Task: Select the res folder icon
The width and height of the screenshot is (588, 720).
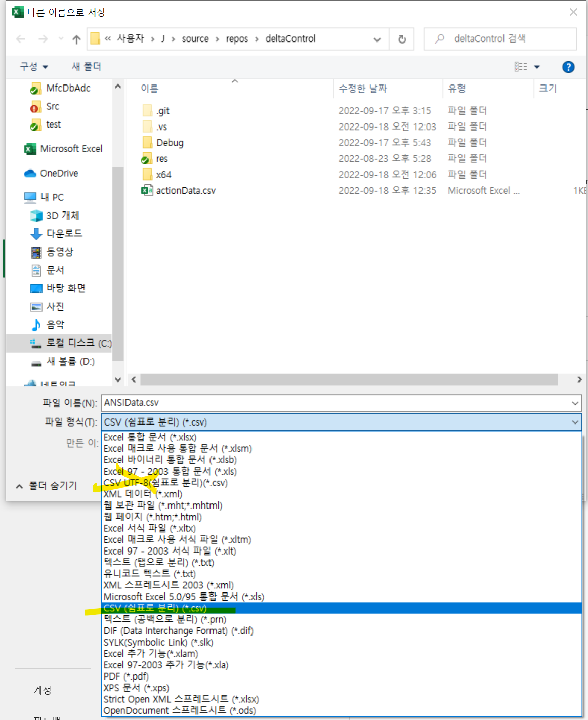Action: (147, 158)
